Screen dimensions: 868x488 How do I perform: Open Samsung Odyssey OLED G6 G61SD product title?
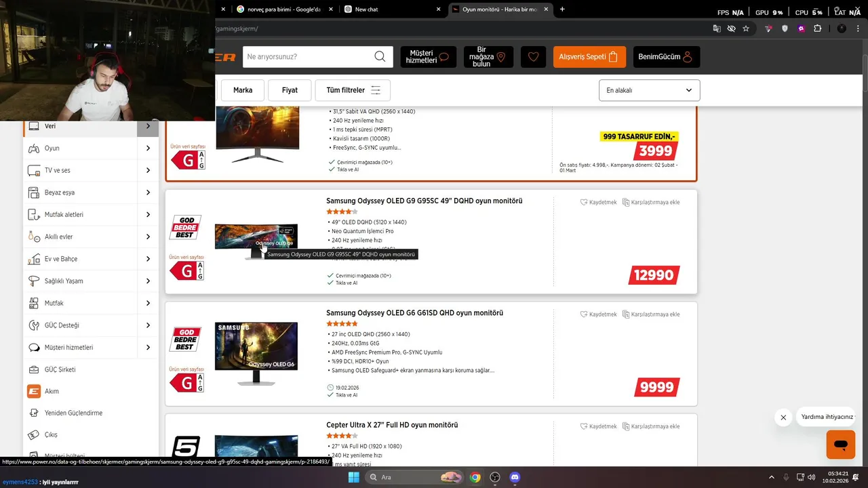[414, 313]
